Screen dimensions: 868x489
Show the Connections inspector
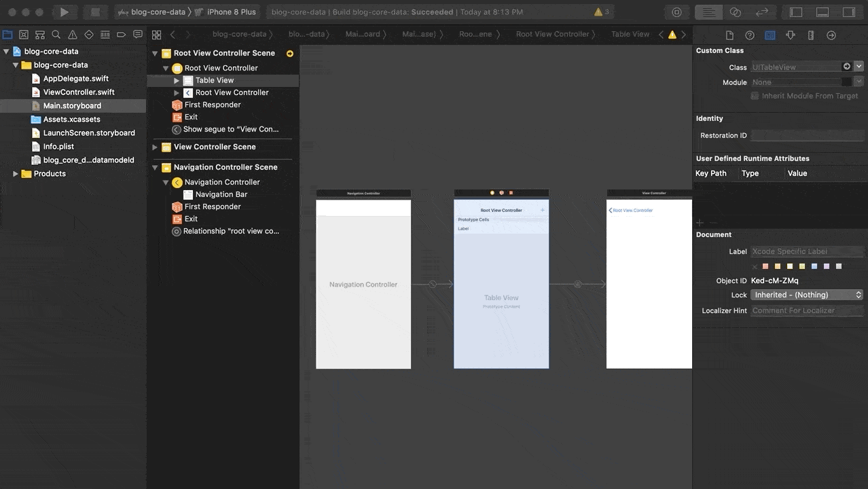(x=831, y=35)
